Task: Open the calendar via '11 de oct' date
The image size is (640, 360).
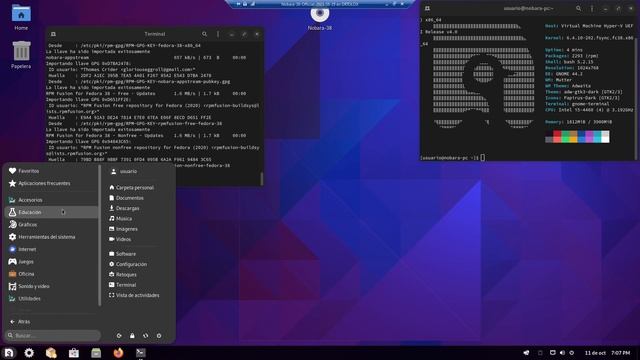Action: tap(595, 353)
